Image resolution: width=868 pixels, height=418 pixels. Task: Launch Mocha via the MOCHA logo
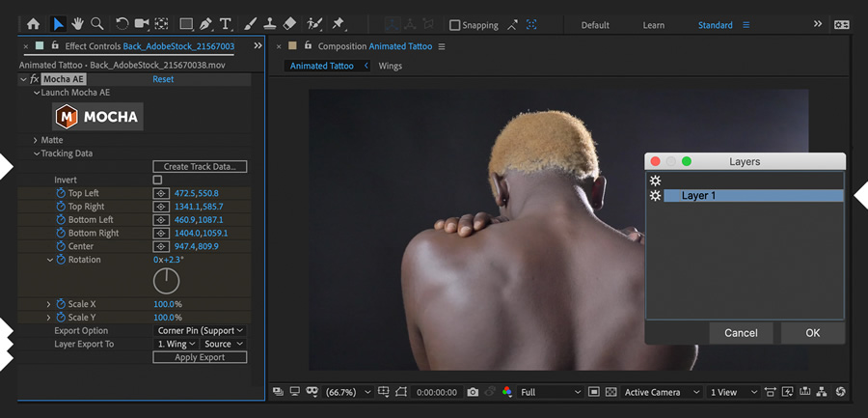(x=97, y=117)
